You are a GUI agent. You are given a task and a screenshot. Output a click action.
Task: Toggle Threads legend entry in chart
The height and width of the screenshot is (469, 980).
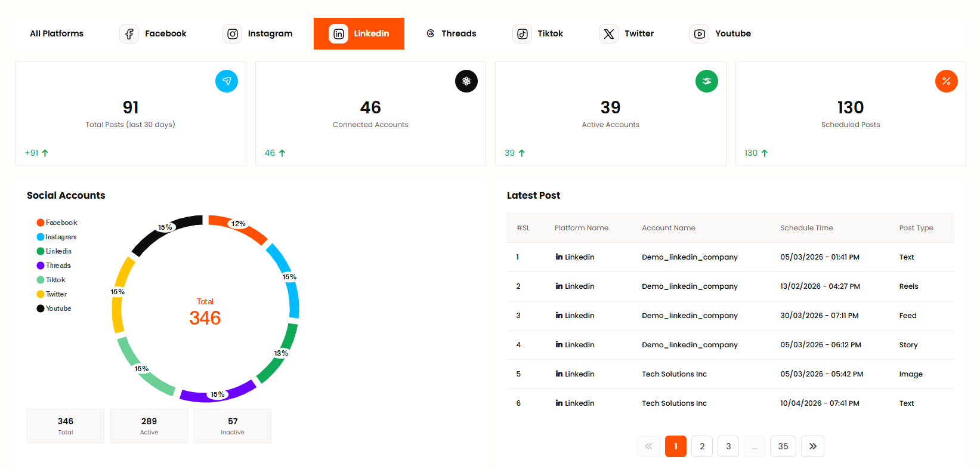pos(54,266)
